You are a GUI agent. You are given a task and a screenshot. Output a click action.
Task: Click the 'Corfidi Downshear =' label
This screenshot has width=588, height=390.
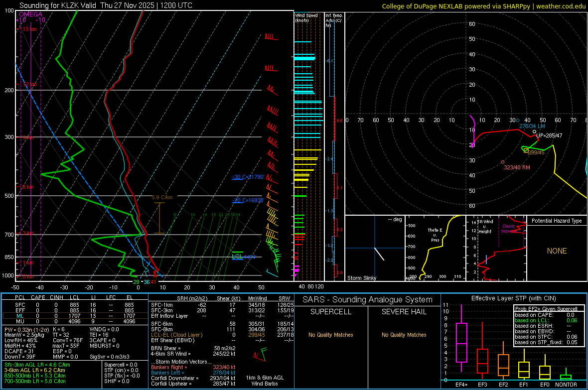[175, 378]
